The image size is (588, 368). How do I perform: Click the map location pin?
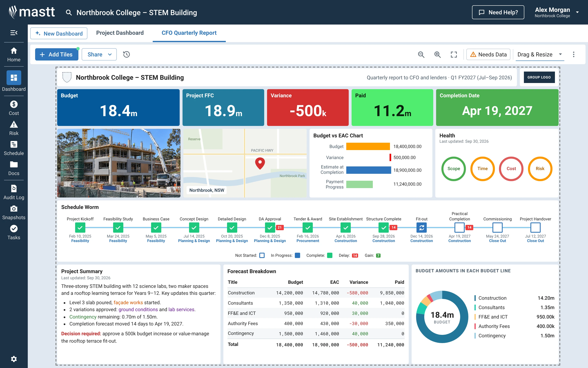click(x=260, y=163)
